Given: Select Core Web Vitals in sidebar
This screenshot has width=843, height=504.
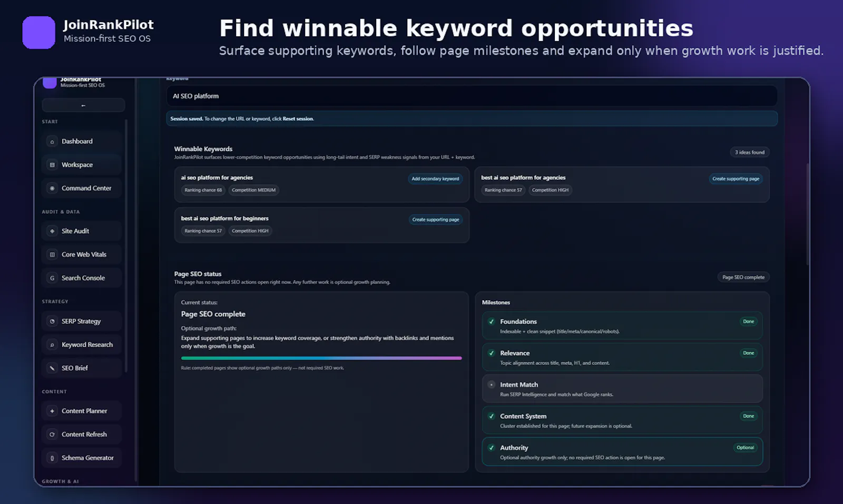Looking at the screenshot, I should click(82, 255).
